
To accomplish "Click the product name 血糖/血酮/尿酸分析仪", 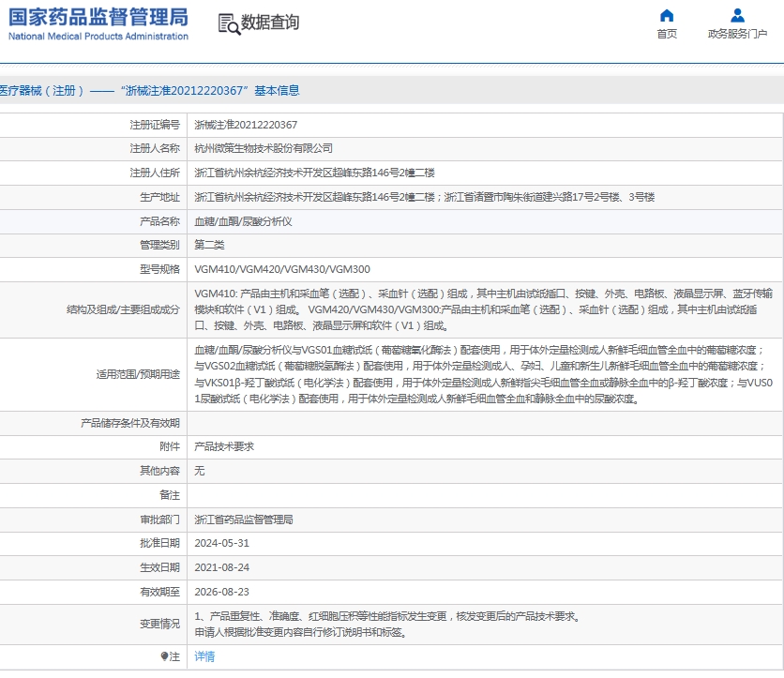I will point(243,221).
